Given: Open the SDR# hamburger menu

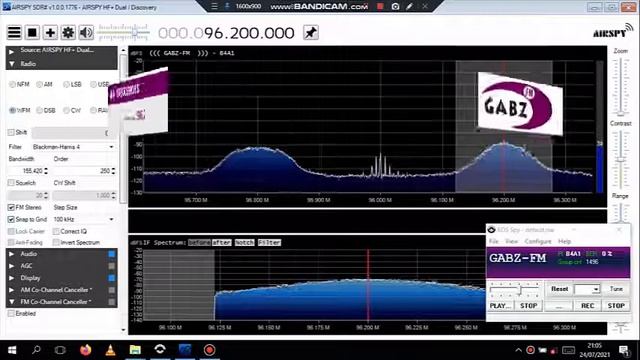Looking at the screenshot, I should click(x=14, y=33).
